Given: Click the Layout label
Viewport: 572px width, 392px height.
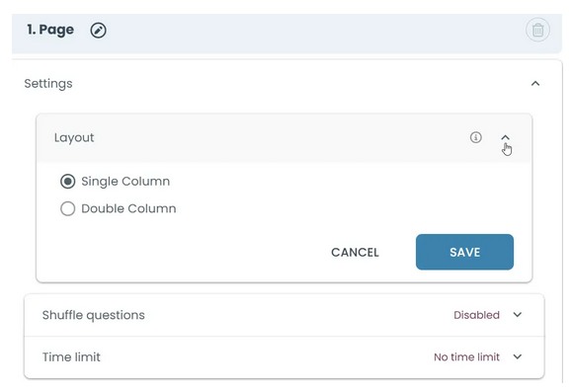Looking at the screenshot, I should [x=74, y=138].
